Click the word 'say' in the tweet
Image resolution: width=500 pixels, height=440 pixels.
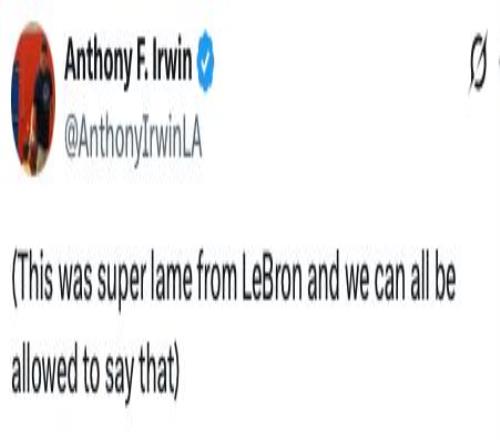(119, 375)
